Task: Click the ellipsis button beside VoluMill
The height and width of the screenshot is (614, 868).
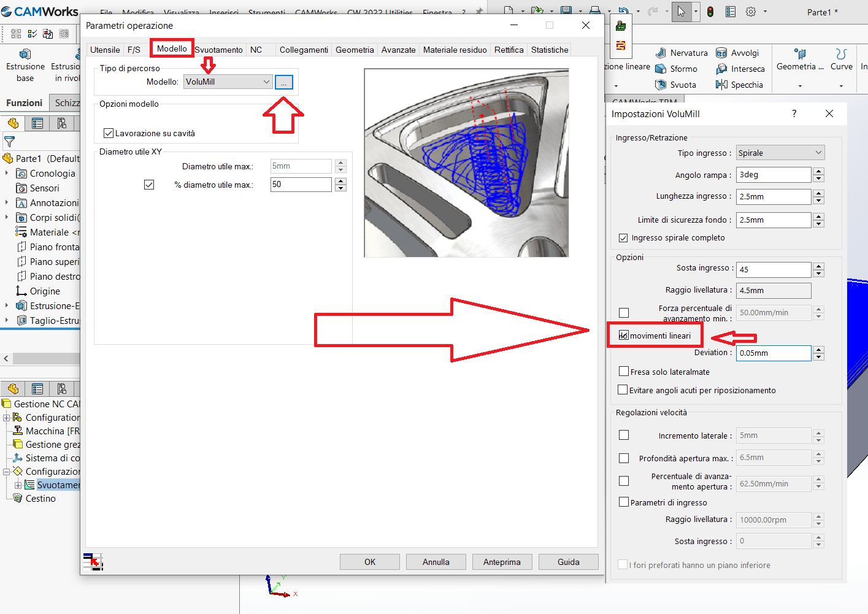Action: [284, 82]
